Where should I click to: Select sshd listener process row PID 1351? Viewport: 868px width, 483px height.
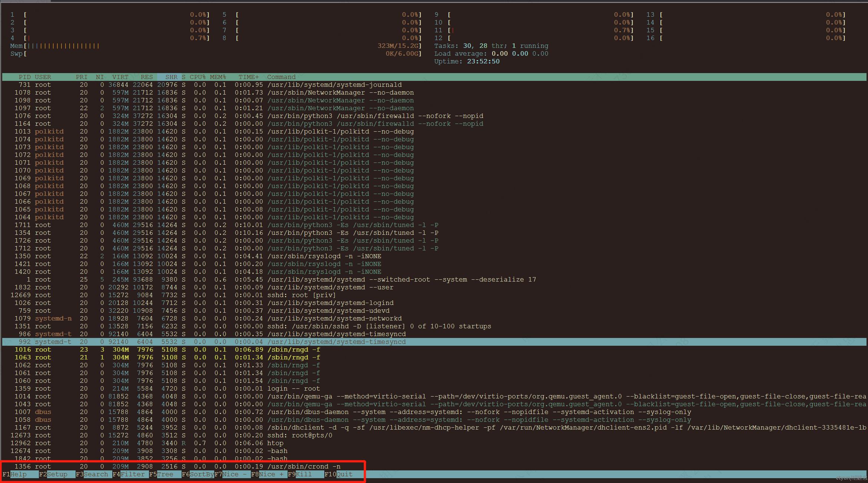434,326
